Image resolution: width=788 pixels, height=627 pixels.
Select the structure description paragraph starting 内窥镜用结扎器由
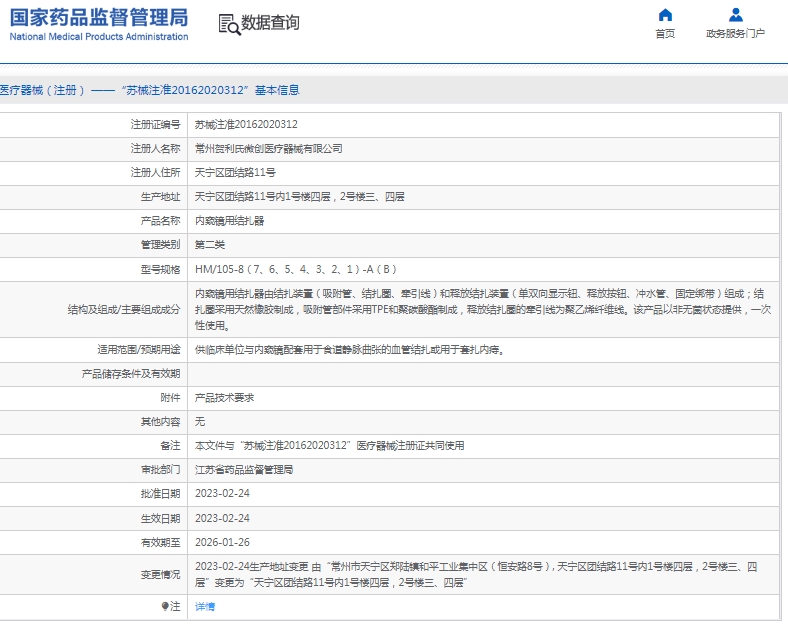[482, 309]
